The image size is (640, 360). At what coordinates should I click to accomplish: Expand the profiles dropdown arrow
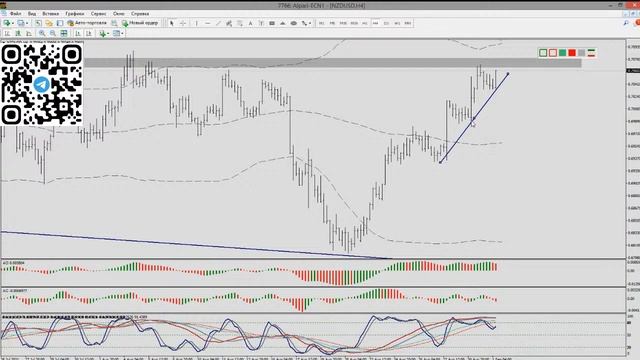tap(27, 23)
